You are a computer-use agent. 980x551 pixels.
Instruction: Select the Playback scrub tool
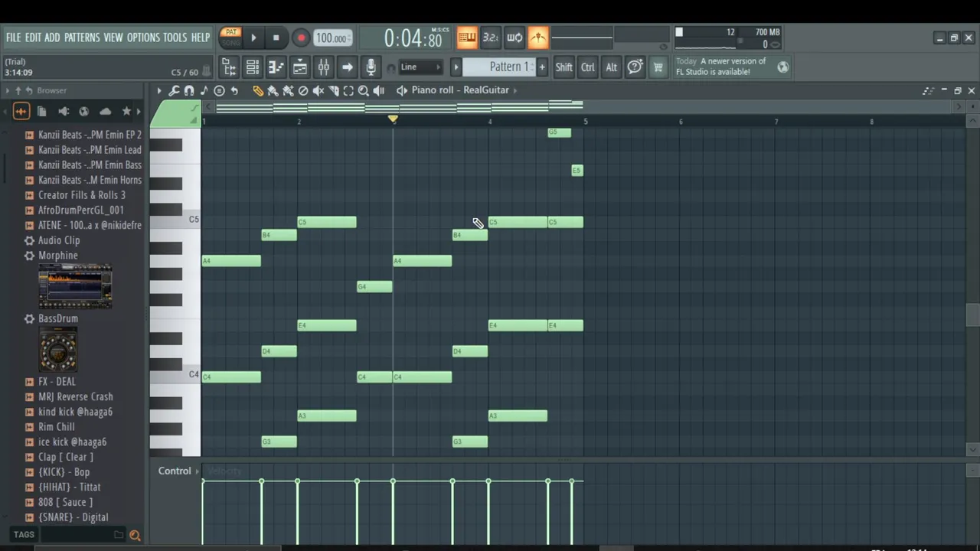tap(378, 90)
